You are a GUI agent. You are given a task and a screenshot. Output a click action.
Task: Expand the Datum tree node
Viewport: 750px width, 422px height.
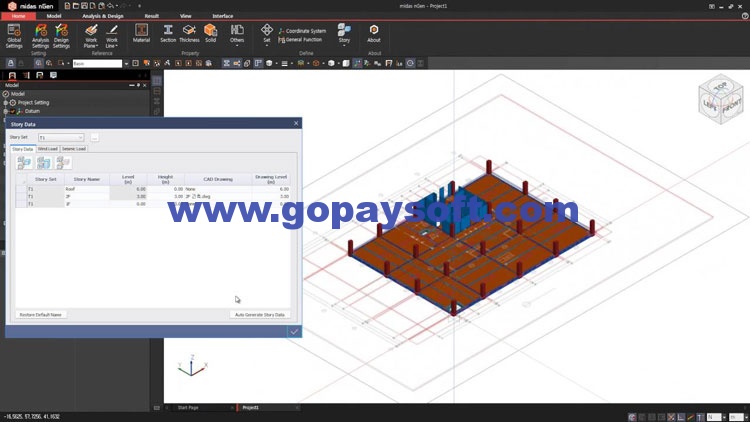pyautogui.click(x=5, y=111)
